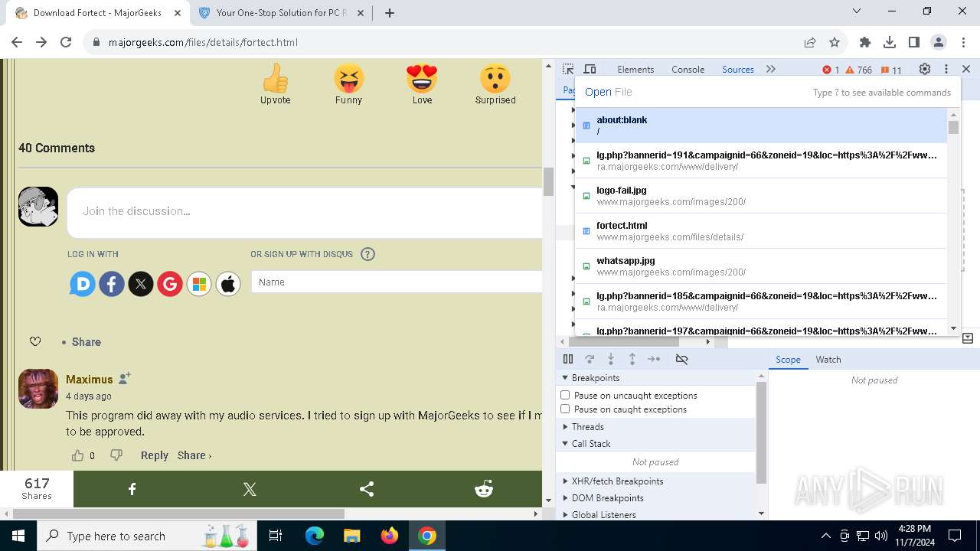Click Share link beside the heart icon

tap(87, 342)
